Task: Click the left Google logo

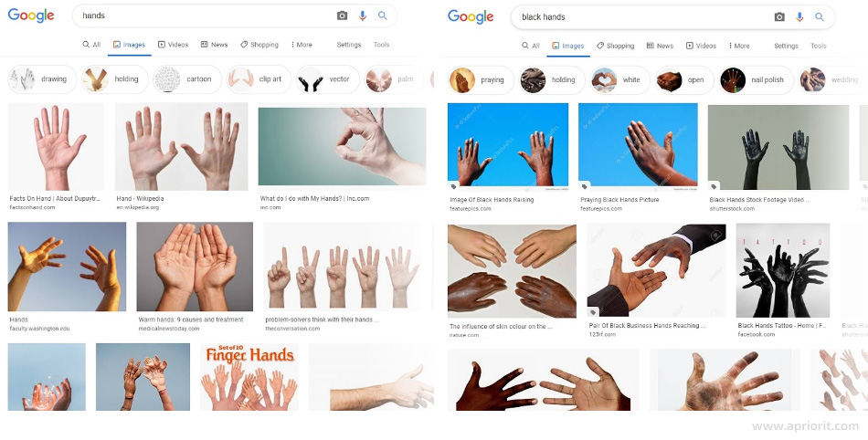Action: pyautogui.click(x=31, y=16)
